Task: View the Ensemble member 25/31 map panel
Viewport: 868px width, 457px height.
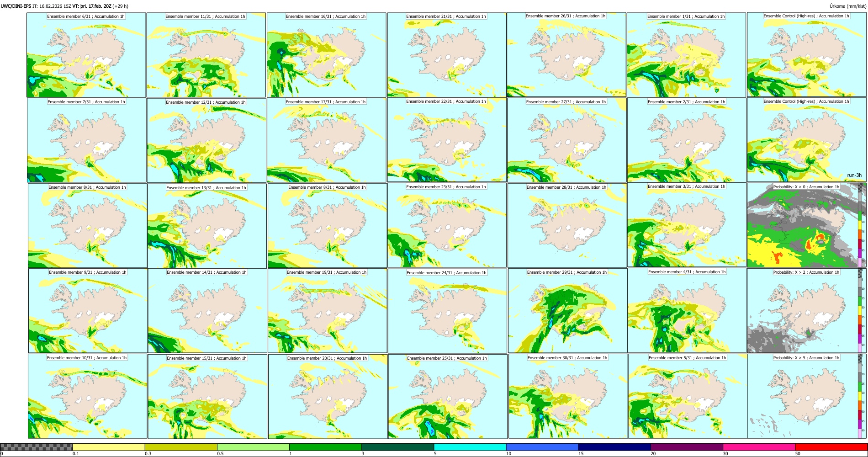Action: (x=448, y=396)
